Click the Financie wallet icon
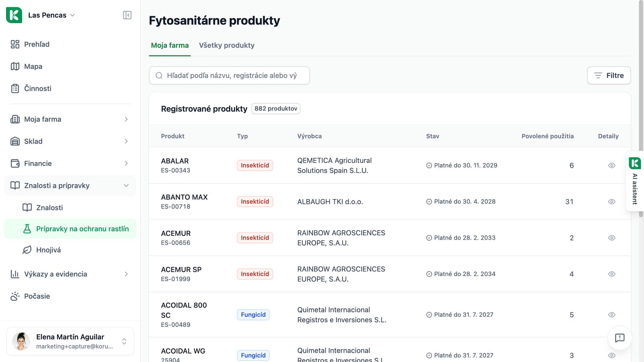The height and width of the screenshot is (362, 644). 15,164
